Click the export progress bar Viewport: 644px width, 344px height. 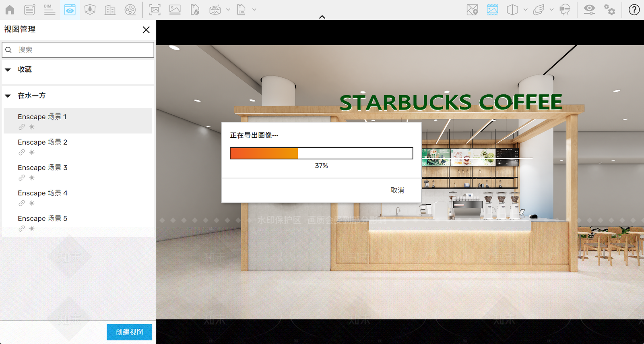[321, 153]
